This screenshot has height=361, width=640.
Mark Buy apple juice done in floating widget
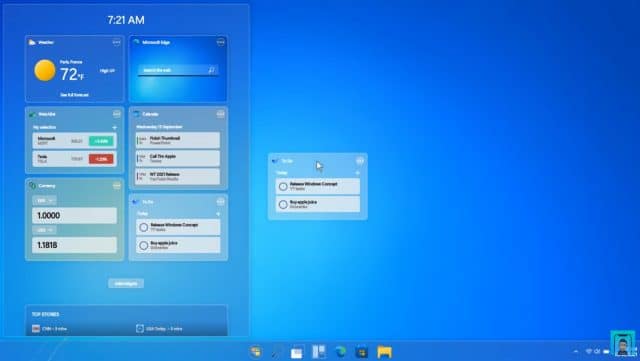tap(283, 205)
